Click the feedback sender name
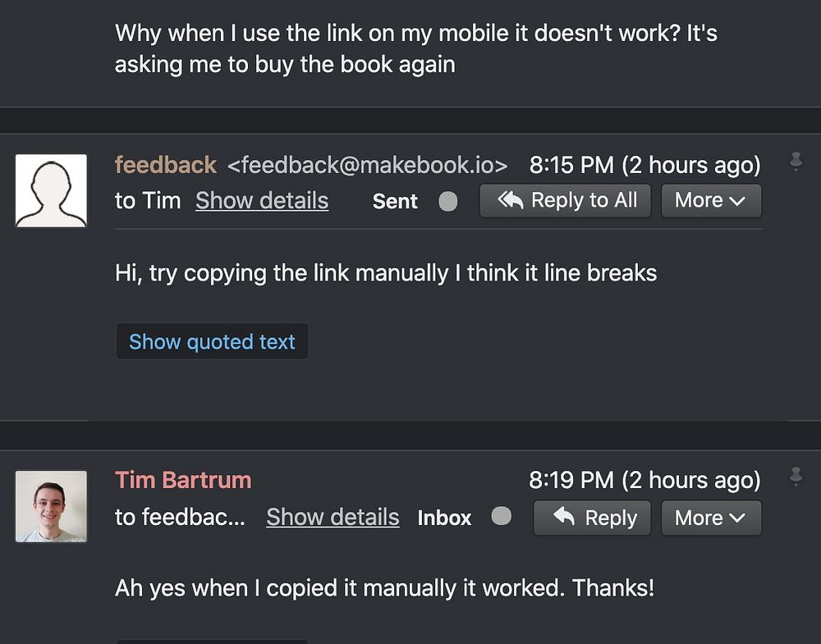This screenshot has height=644, width=821. pos(165,165)
